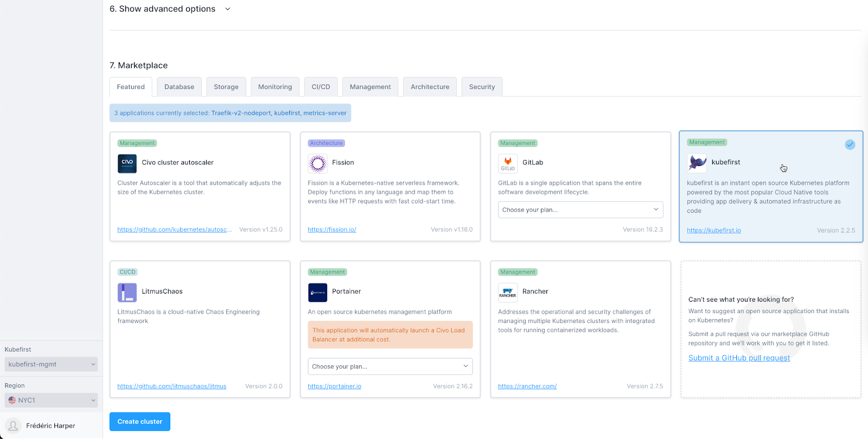This screenshot has width=868, height=439.
Task: Open the kubernetes autoscaler GitHub link
Action: pos(175,230)
